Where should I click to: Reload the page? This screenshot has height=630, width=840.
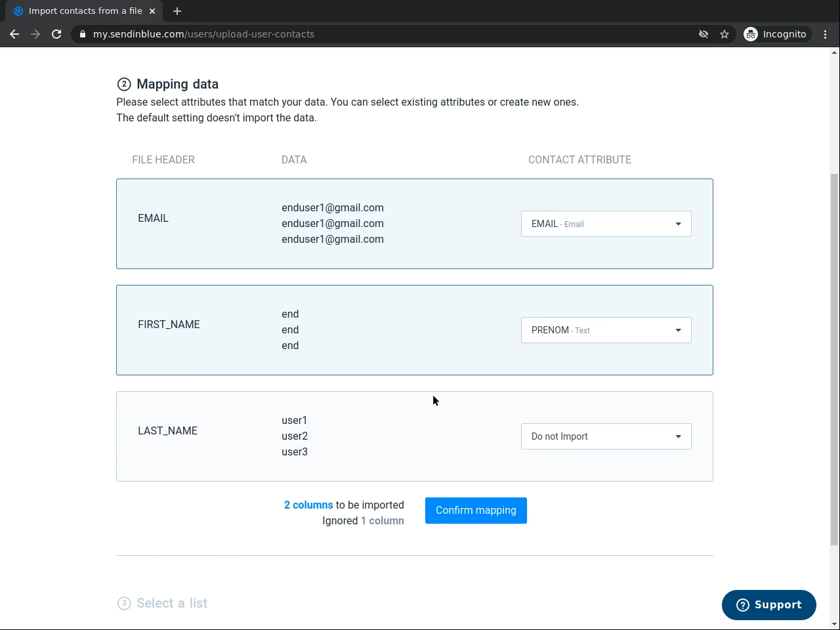[56, 34]
